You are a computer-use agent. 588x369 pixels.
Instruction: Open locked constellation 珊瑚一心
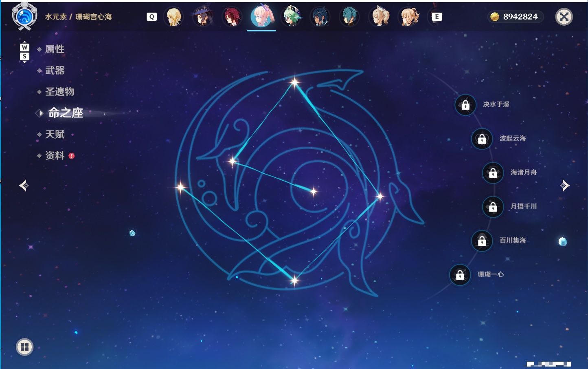point(460,275)
